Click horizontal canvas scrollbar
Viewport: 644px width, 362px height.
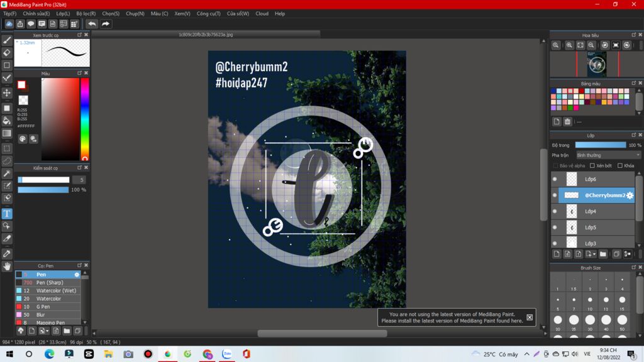[322, 333]
